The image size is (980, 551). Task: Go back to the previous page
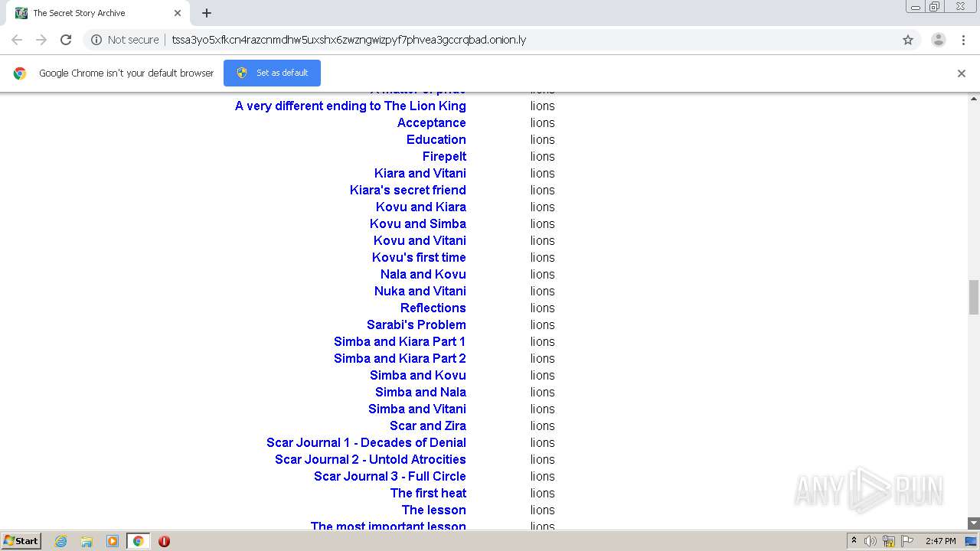click(17, 40)
